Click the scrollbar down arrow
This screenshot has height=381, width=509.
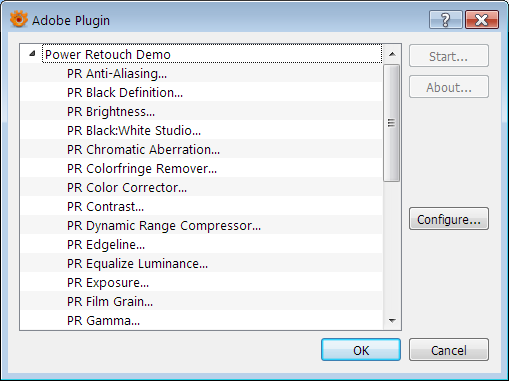point(392,321)
